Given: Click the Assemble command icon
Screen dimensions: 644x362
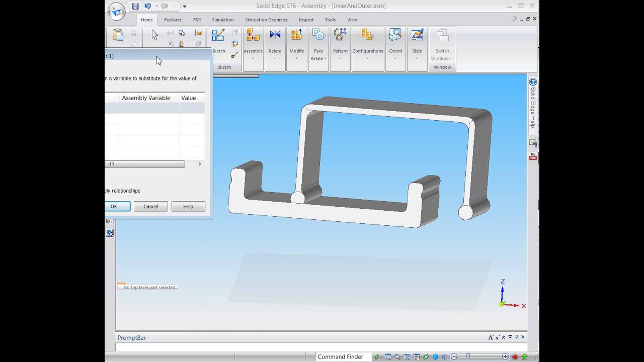Looking at the screenshot, I should [x=253, y=35].
